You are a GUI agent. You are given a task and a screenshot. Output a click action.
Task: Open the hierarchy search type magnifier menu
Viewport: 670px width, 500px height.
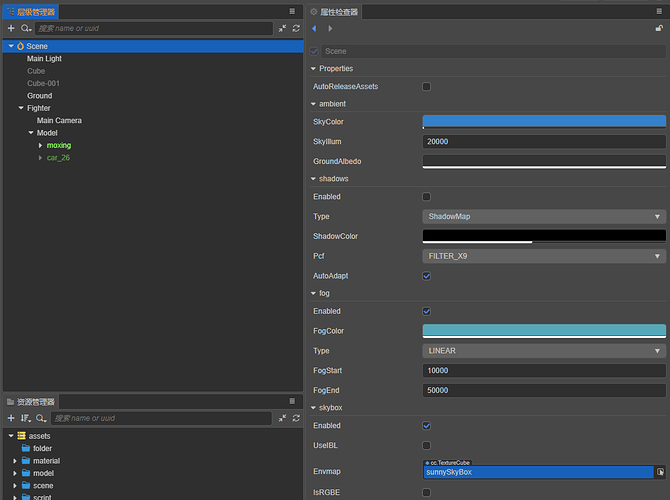[26, 28]
